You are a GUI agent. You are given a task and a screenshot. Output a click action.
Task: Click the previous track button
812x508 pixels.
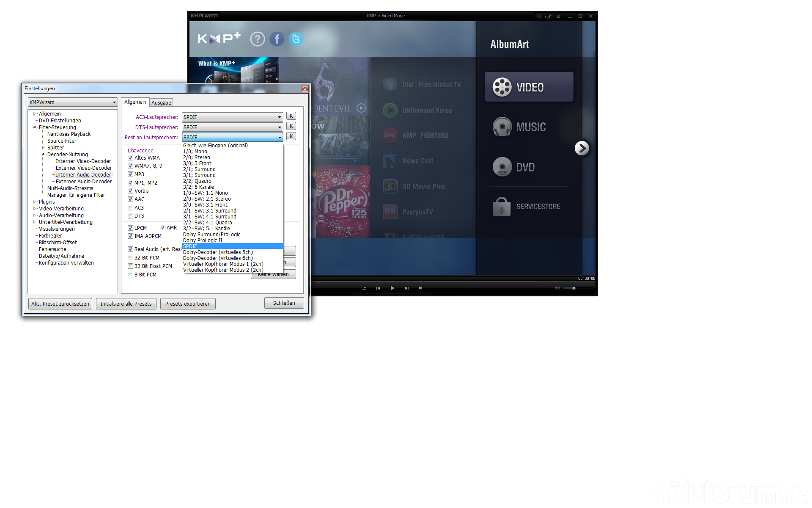pyautogui.click(x=378, y=288)
